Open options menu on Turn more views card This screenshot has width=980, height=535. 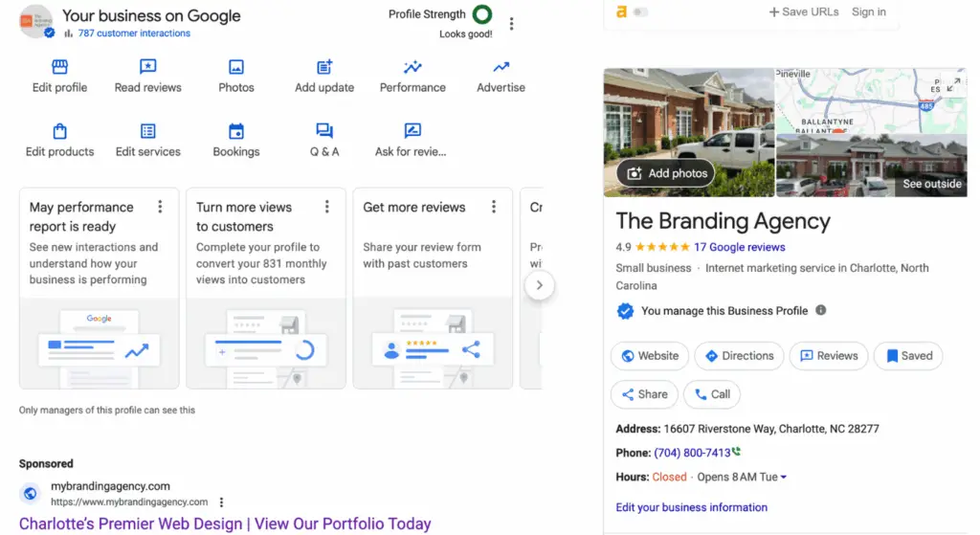(x=327, y=207)
